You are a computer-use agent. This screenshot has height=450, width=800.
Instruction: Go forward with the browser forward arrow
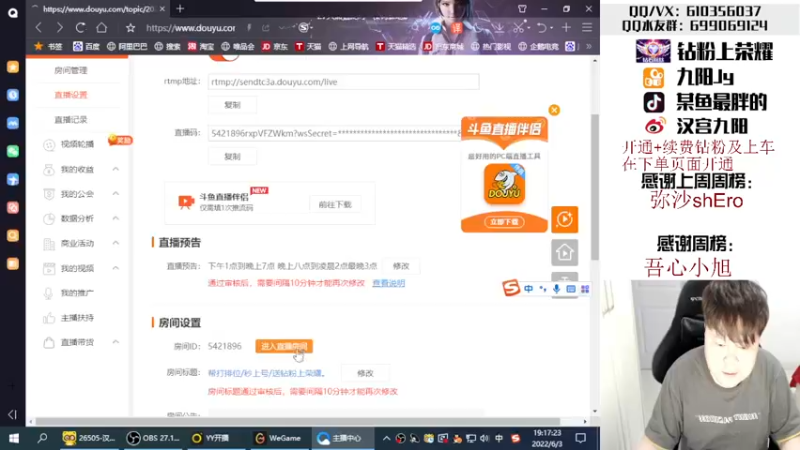pos(60,28)
